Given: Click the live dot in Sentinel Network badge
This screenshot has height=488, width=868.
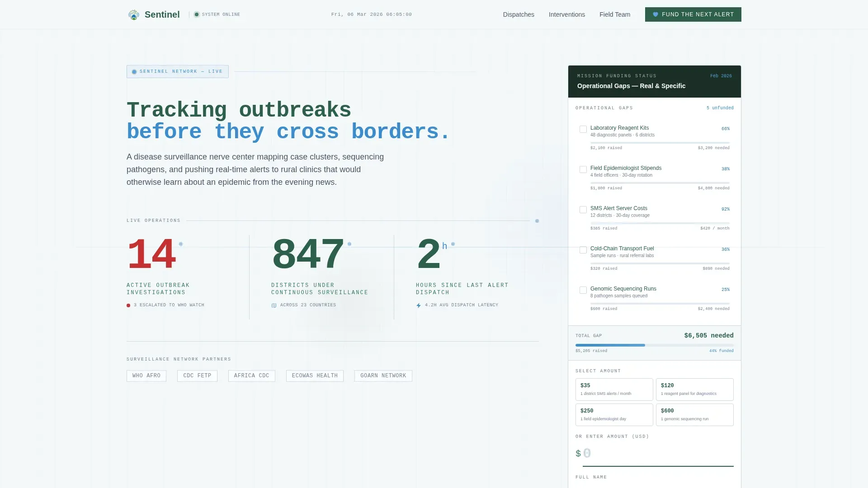Looking at the screenshot, I should coord(134,72).
